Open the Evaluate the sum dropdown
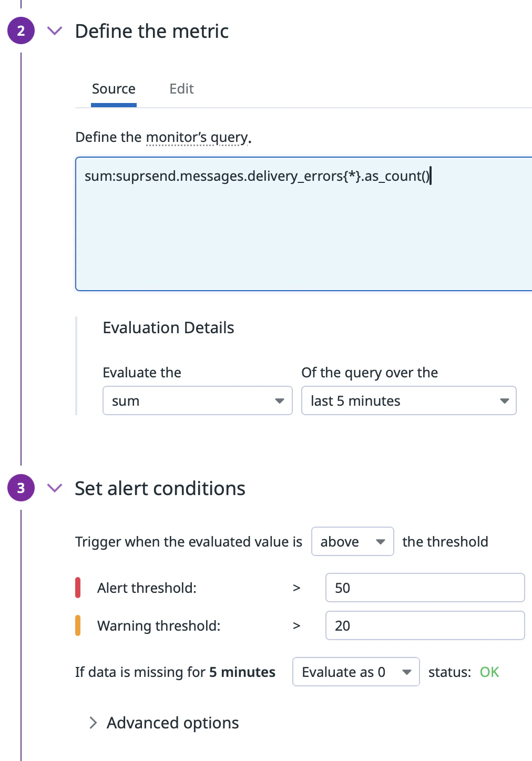532x761 pixels. [x=197, y=400]
